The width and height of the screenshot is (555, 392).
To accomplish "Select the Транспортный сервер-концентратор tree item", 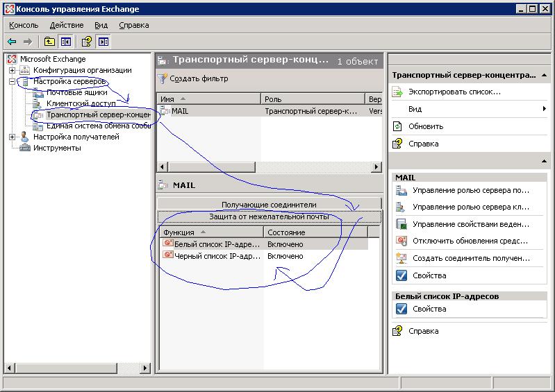I will [99, 115].
